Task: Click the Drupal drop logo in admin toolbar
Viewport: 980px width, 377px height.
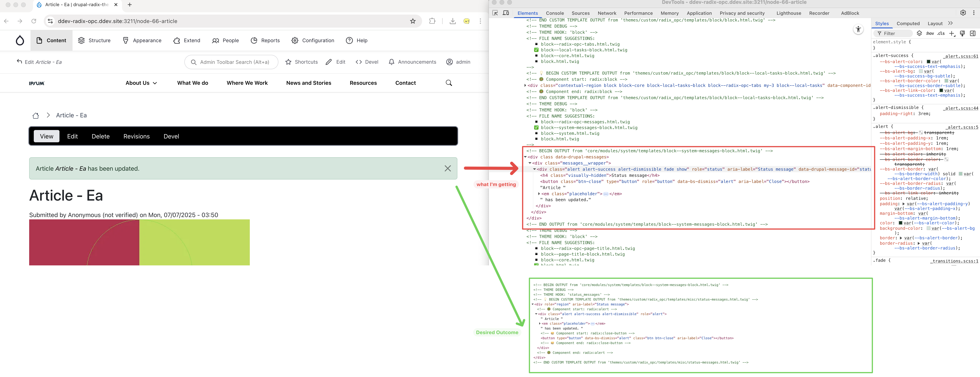Action: 20,40
